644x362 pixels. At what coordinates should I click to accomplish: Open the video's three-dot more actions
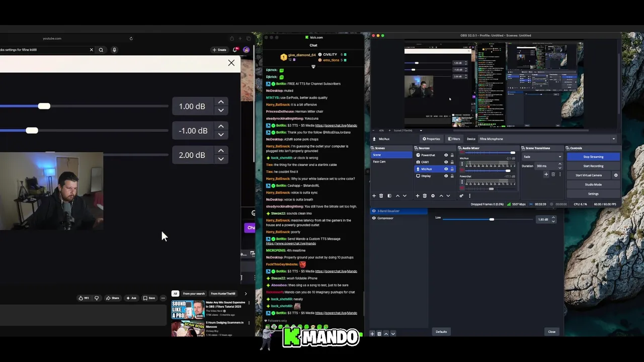[163, 298]
